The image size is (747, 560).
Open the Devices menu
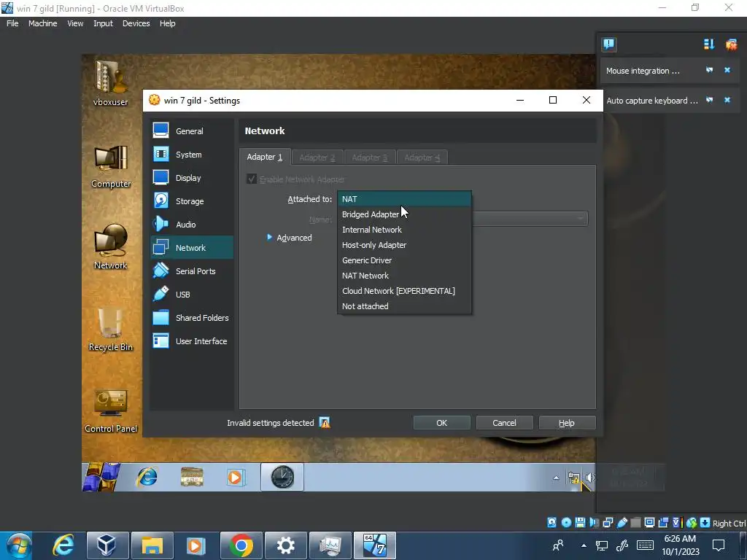point(136,23)
